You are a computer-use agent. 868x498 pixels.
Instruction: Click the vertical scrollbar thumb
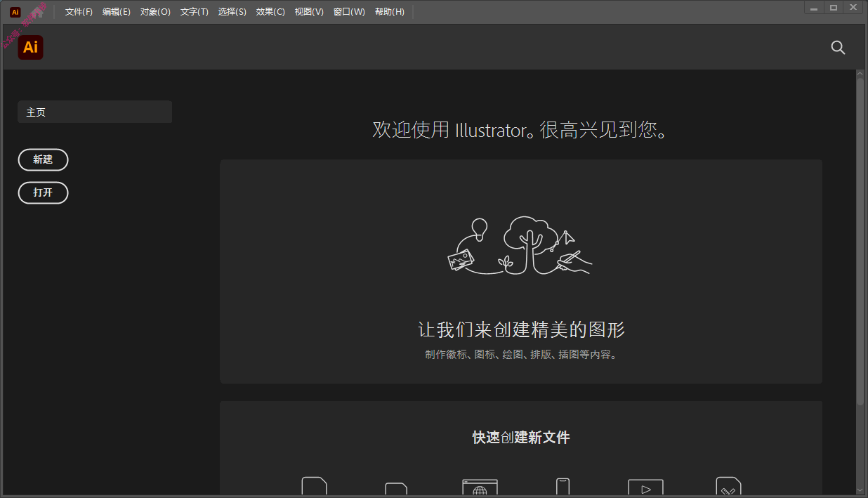tap(860, 241)
